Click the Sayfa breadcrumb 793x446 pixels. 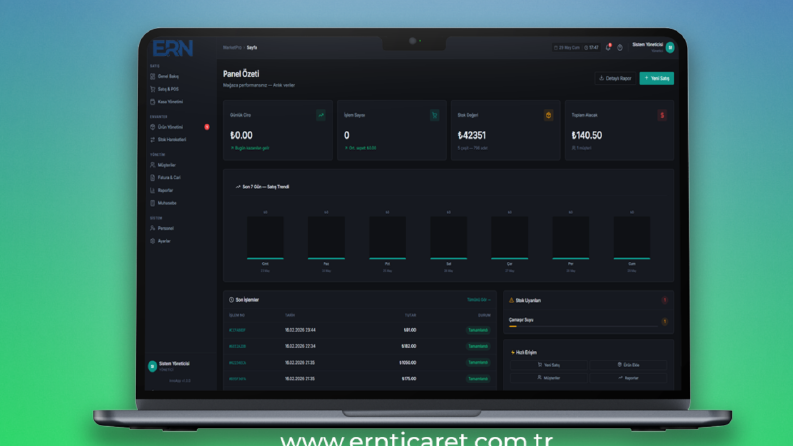pos(252,48)
